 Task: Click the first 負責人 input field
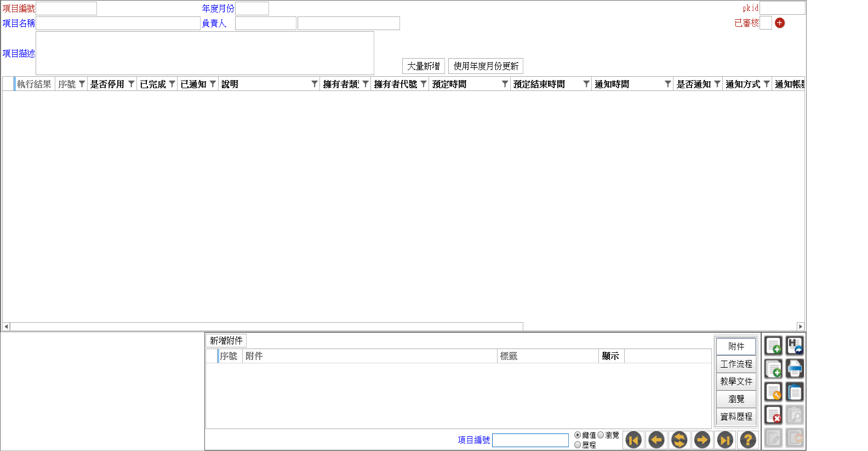[x=266, y=23]
